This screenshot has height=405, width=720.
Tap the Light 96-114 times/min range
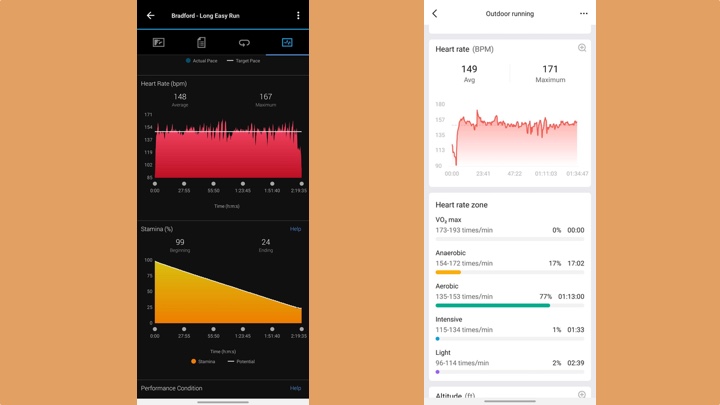point(462,363)
